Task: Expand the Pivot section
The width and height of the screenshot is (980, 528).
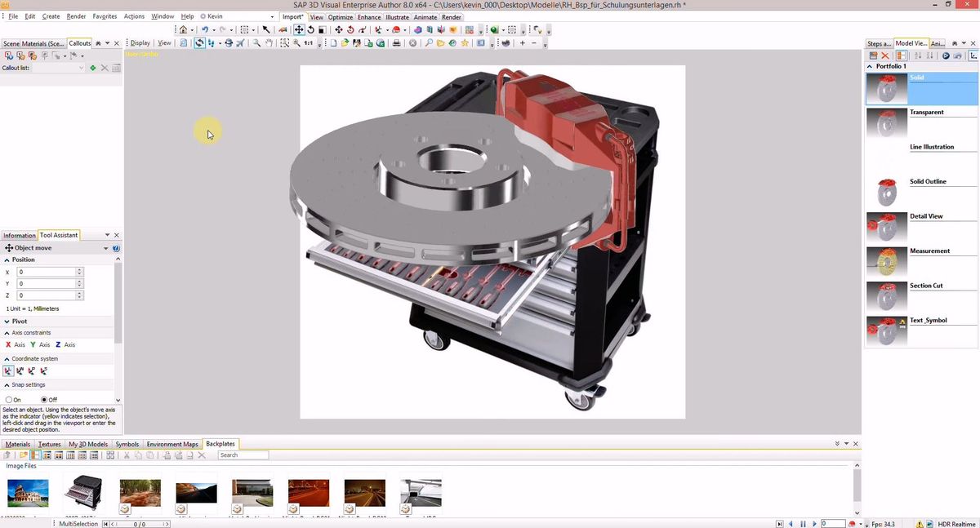Action: 7,321
